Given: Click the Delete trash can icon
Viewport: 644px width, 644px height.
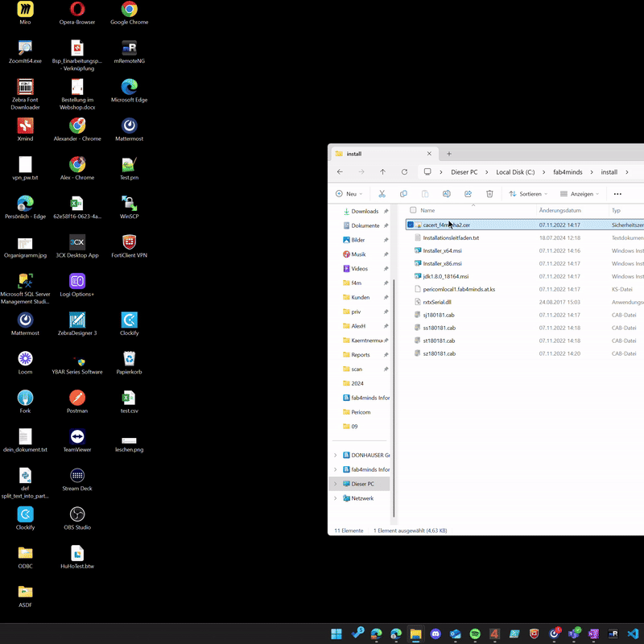Looking at the screenshot, I should click(x=489, y=194).
